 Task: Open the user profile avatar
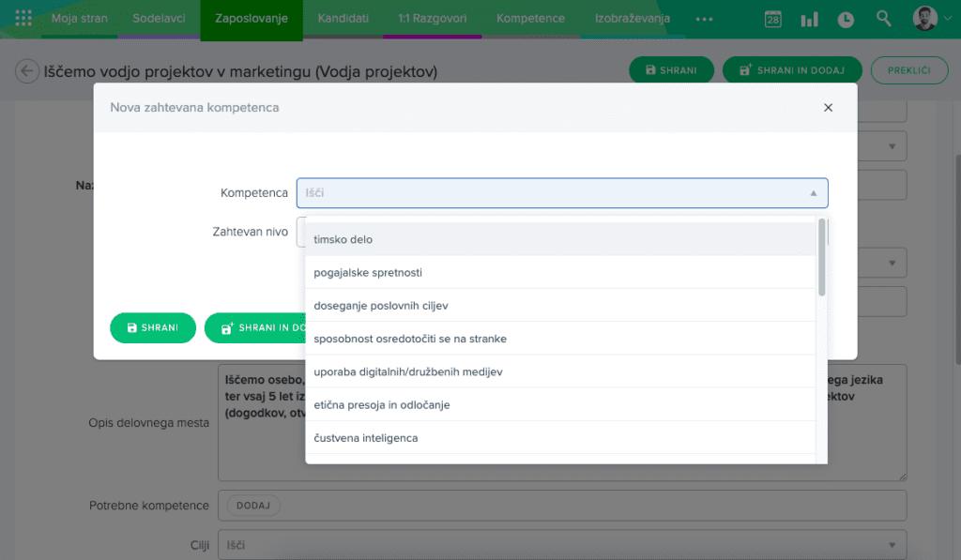tap(924, 19)
